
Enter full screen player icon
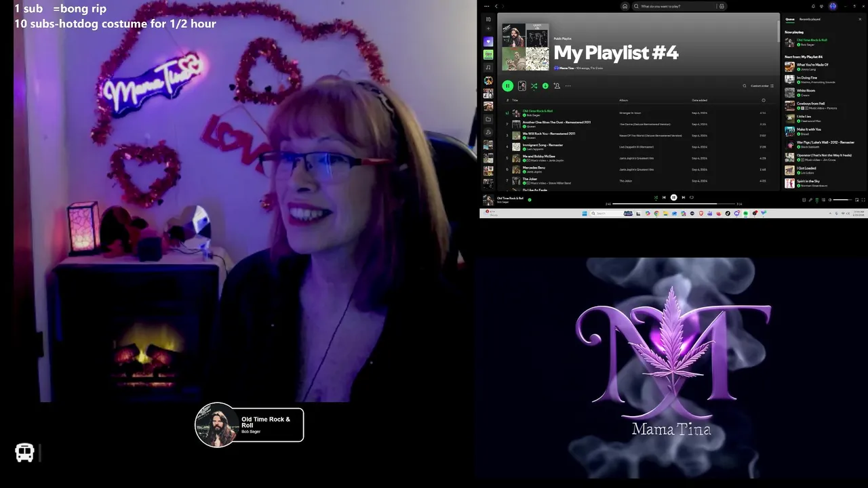point(865,200)
